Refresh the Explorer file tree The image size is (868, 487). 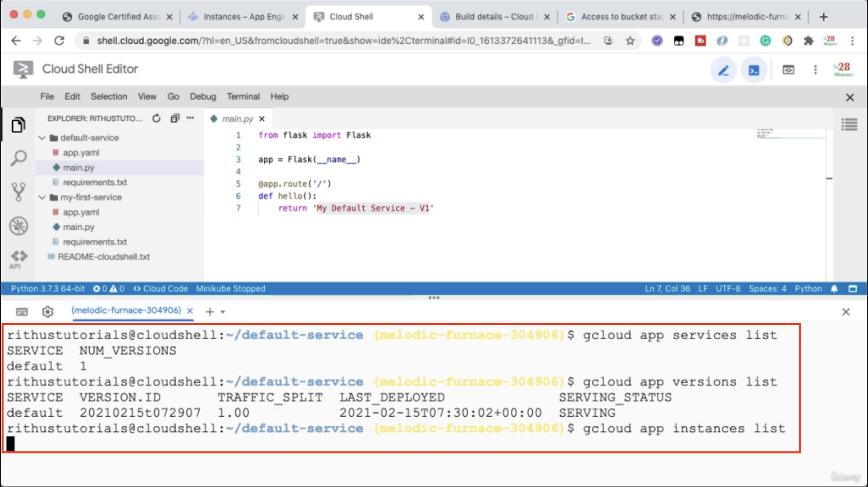click(x=156, y=118)
